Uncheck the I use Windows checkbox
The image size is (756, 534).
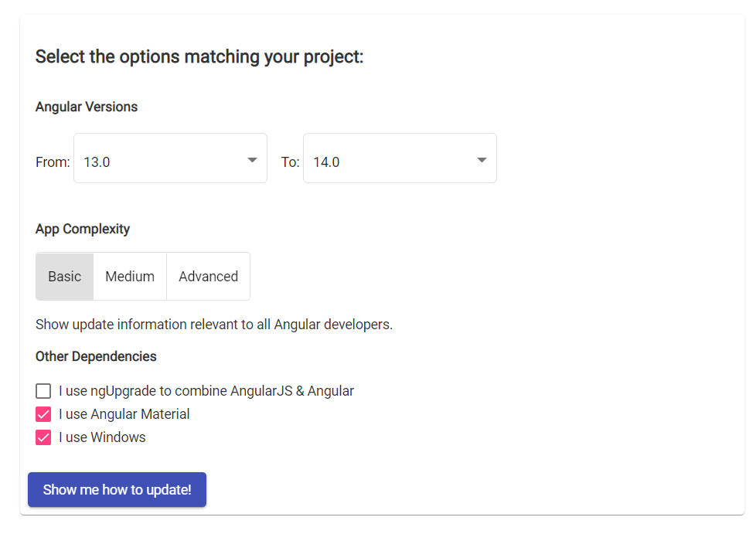click(43, 437)
